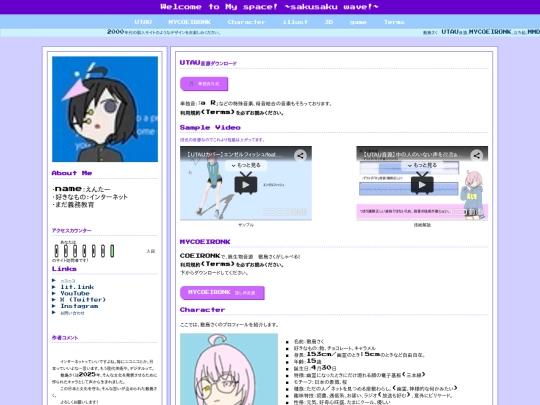Select Character in the top navigation bar
Screen dimensions: 540x405
pyautogui.click(x=246, y=22)
